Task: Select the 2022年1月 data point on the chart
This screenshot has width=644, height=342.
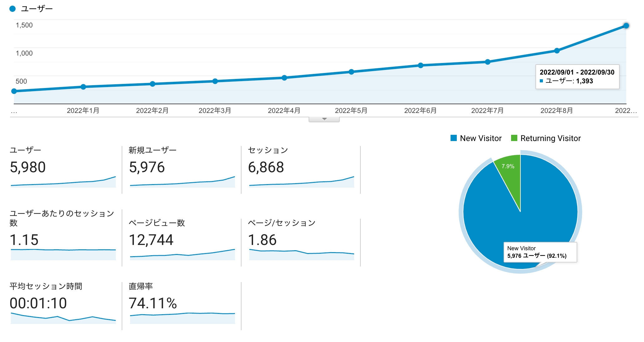Action: (x=83, y=86)
